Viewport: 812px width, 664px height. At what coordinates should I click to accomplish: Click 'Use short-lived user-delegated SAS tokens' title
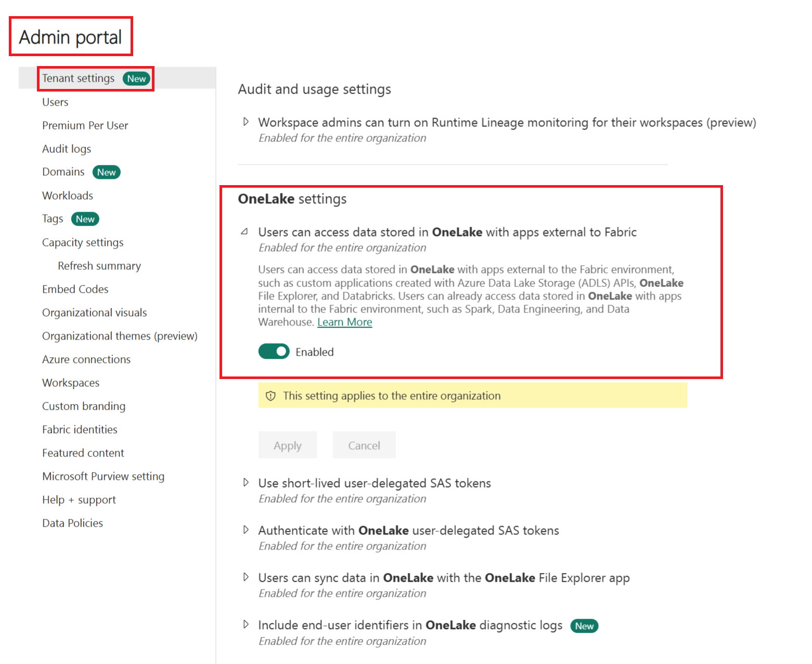point(375,483)
